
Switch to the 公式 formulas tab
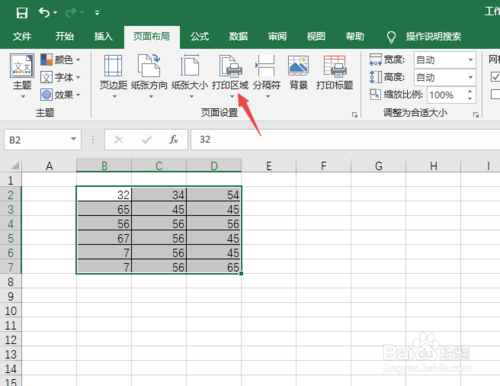pyautogui.click(x=200, y=36)
